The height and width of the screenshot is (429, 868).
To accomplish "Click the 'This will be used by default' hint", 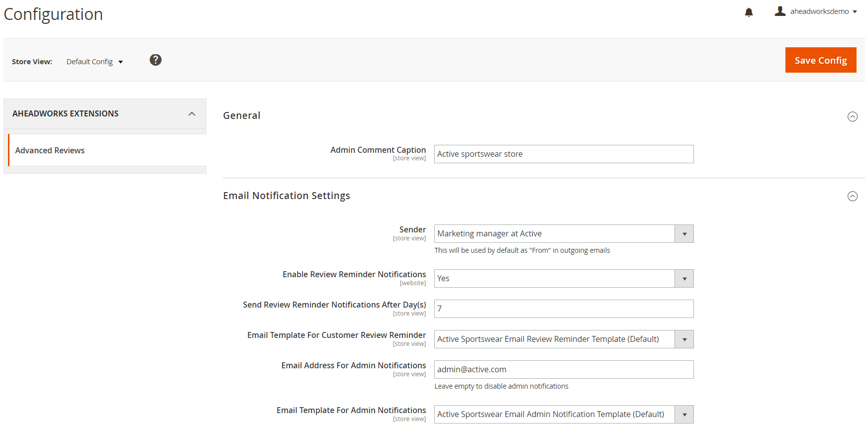I will pyautogui.click(x=522, y=250).
